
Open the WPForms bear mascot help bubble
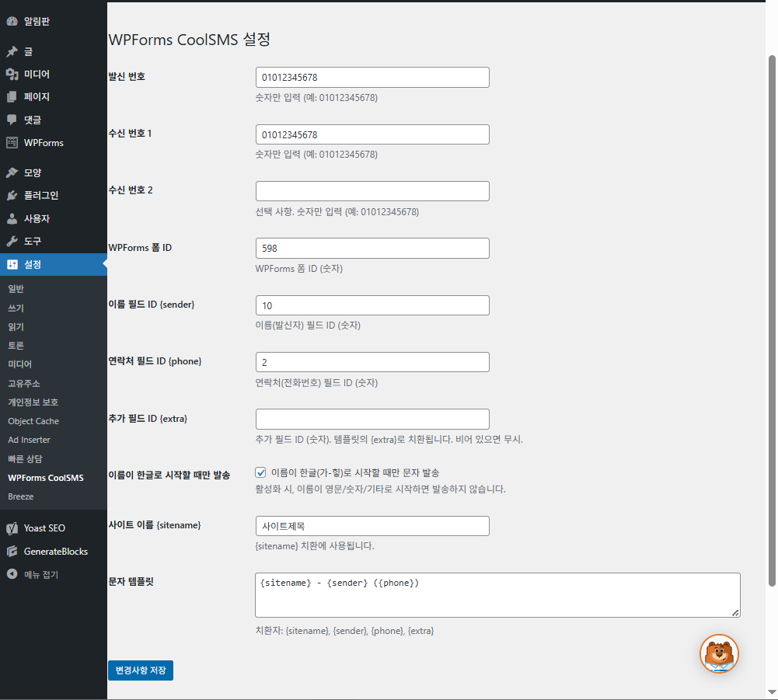point(719,654)
